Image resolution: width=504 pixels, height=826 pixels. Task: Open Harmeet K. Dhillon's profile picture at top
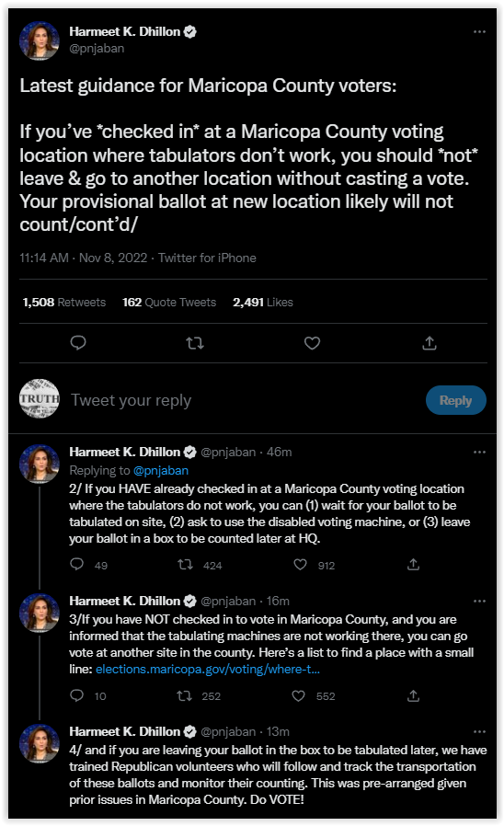click(39, 40)
